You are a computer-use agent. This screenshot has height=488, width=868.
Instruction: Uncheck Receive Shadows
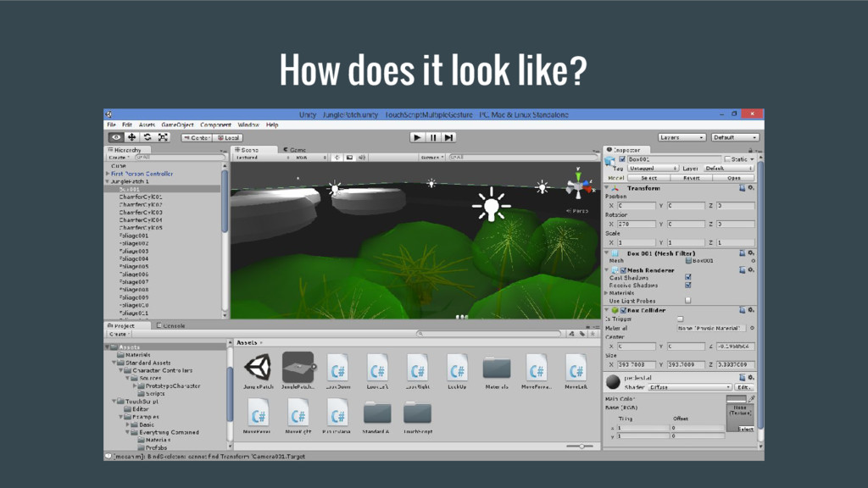tap(688, 286)
